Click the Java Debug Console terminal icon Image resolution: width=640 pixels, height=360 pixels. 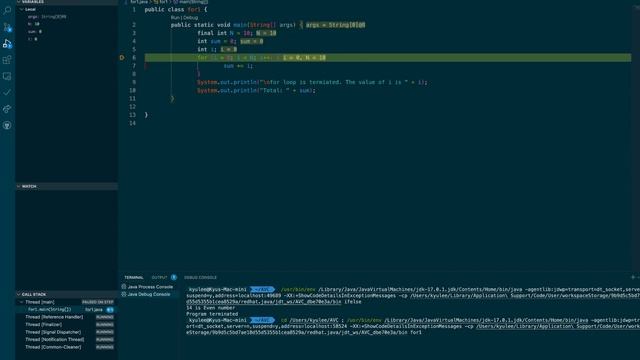124,294
